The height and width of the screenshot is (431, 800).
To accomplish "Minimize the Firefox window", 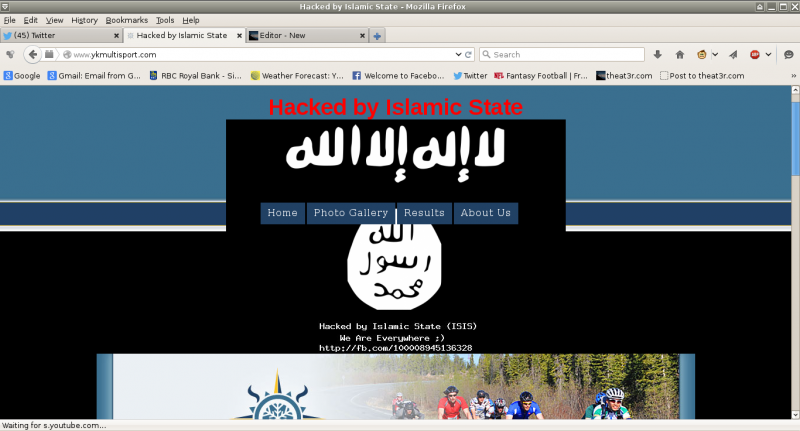I will click(x=771, y=7).
